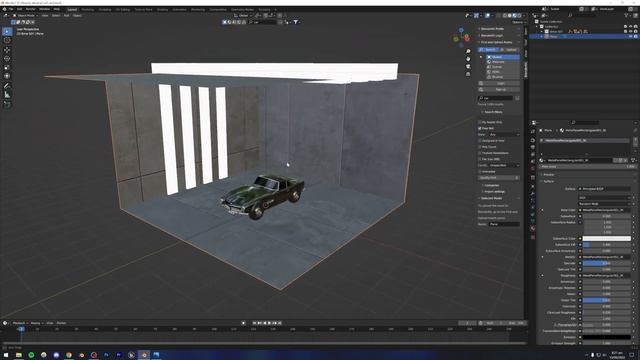Open the Surface shader Principled BSDF dropdown
This screenshot has height=360, width=640.
pyautogui.click(x=604, y=189)
